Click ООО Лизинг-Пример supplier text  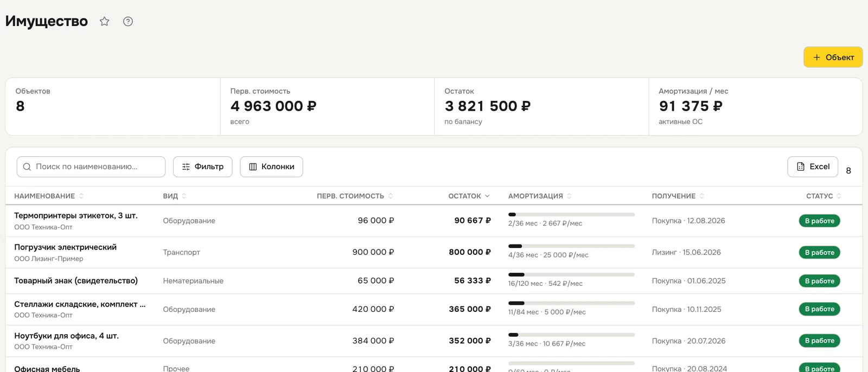click(49, 259)
